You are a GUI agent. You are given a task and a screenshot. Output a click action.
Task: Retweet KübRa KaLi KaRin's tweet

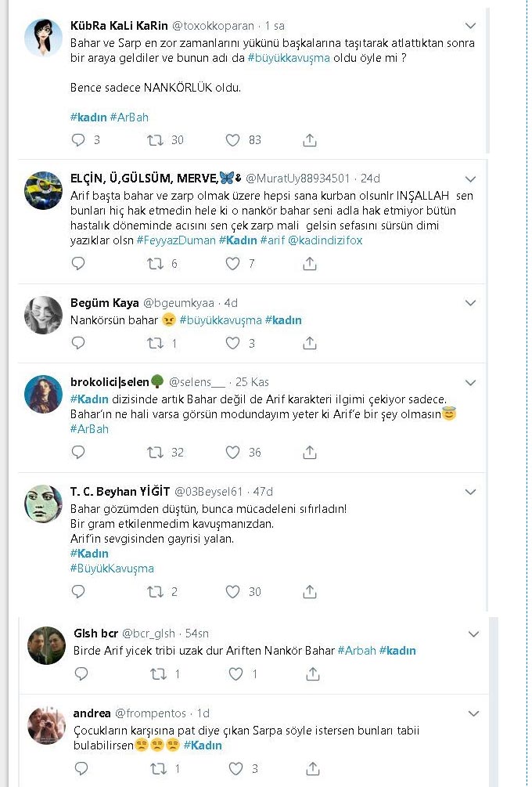(155, 140)
